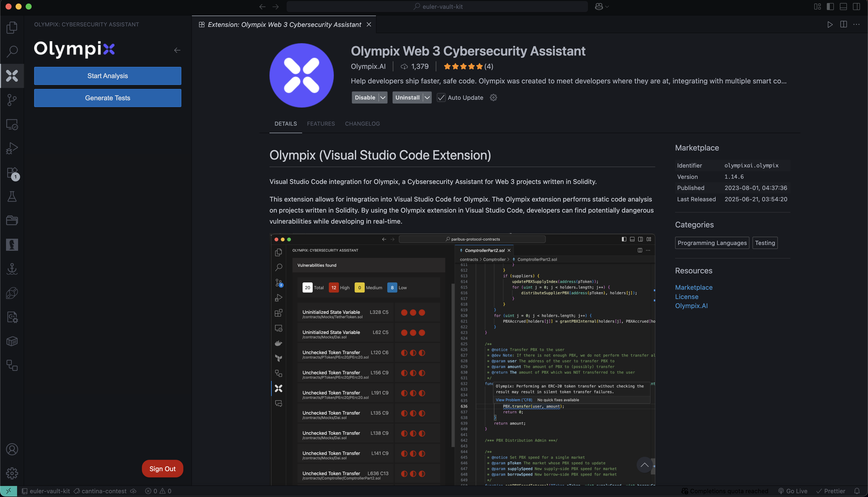Click the cantina-contest branch in status bar
The height and width of the screenshot is (497, 868).
(100, 491)
